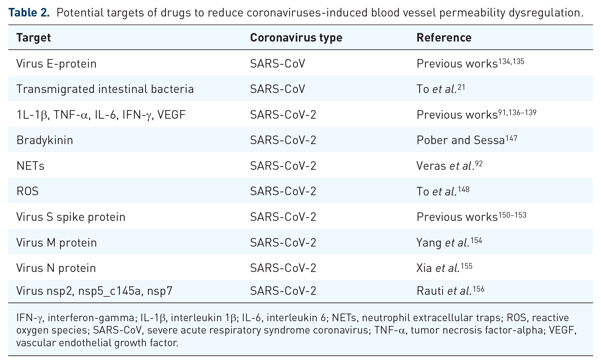Select the Transmigrated intestinal bacteria cell
The width and height of the screenshot is (601, 364).
(105, 89)
